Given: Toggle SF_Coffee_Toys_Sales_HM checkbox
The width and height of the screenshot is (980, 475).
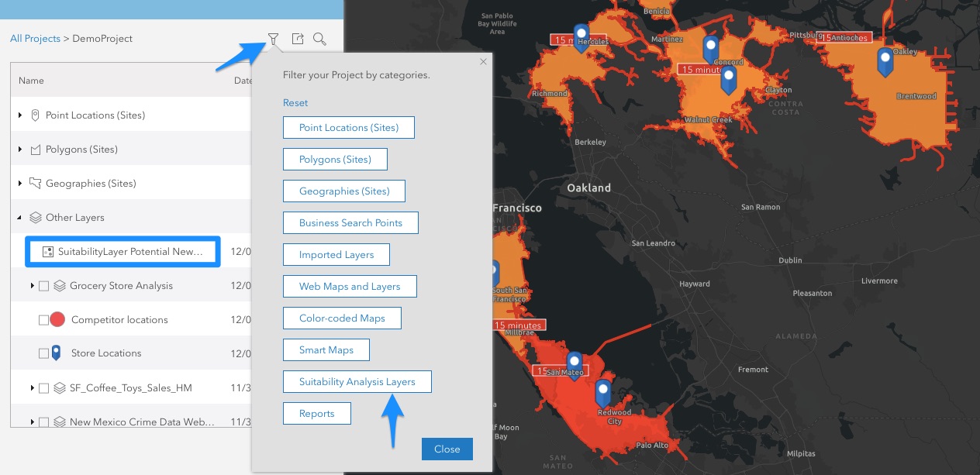Looking at the screenshot, I should pyautogui.click(x=43, y=388).
